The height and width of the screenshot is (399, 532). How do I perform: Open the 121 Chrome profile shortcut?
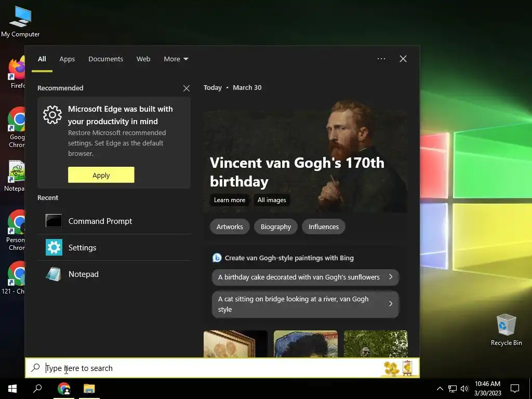(x=14, y=278)
